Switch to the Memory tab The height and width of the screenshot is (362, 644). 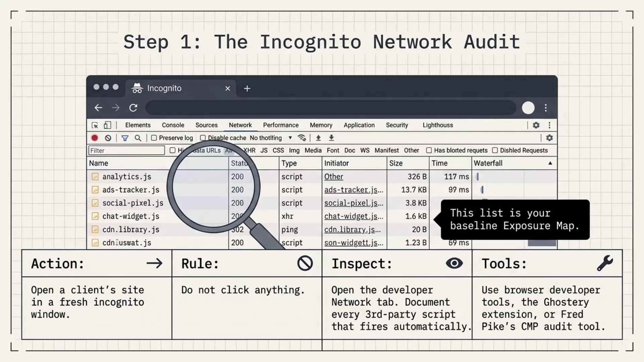[x=321, y=125]
